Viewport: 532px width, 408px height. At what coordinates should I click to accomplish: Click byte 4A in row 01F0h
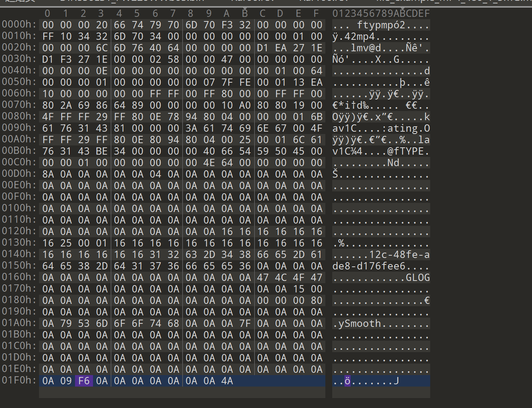pyautogui.click(x=227, y=381)
